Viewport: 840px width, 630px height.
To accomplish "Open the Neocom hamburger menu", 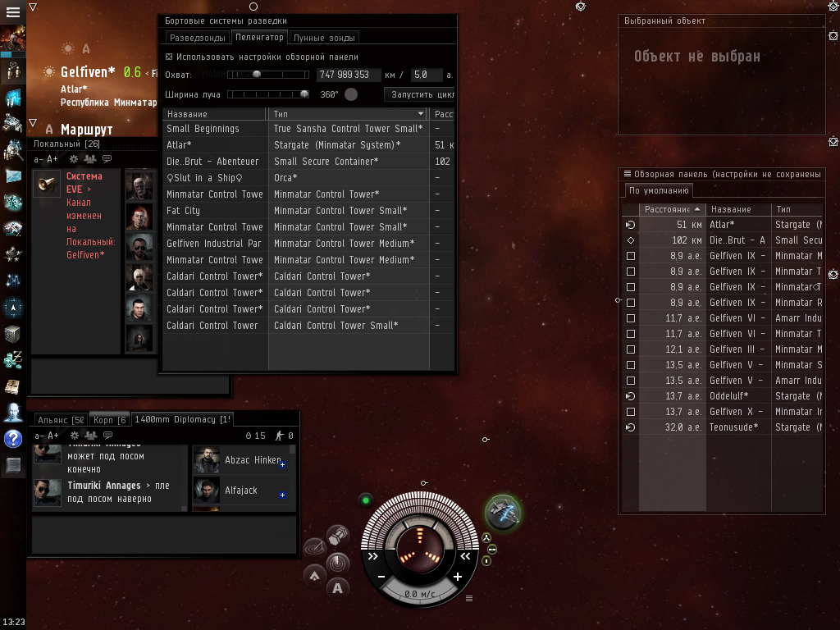I will pyautogui.click(x=13, y=11).
